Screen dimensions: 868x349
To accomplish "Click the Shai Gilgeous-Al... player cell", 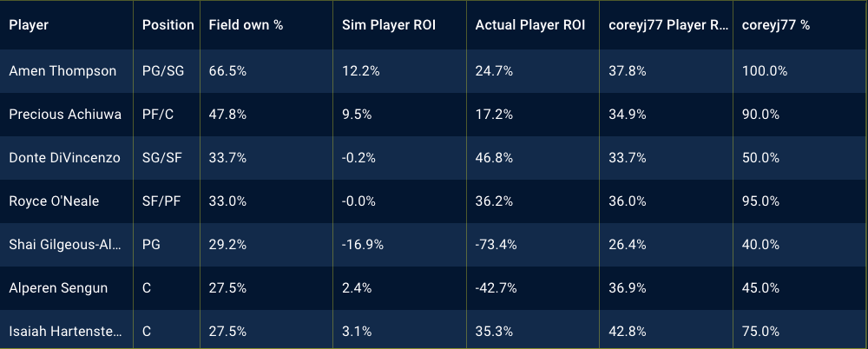I will tap(66, 245).
